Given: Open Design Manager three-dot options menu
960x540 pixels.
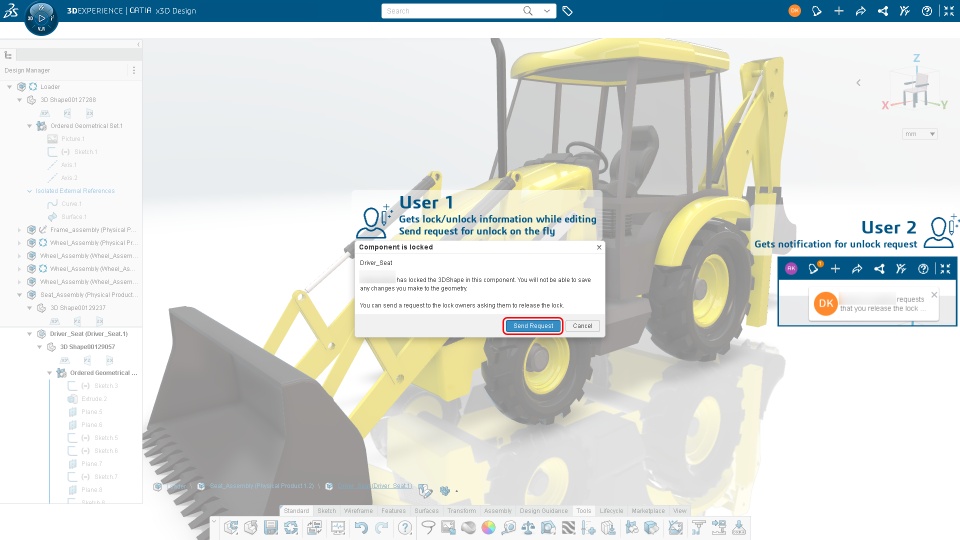Looking at the screenshot, I should [133, 70].
